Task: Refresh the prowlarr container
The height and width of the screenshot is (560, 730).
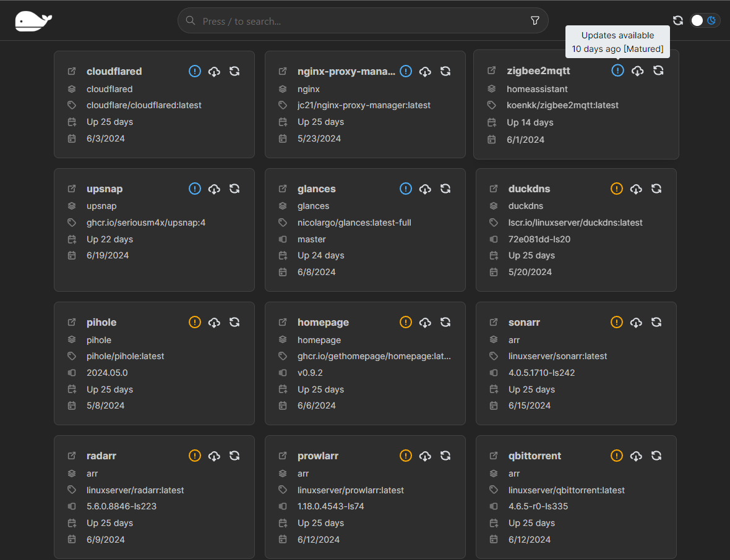Action: point(445,456)
